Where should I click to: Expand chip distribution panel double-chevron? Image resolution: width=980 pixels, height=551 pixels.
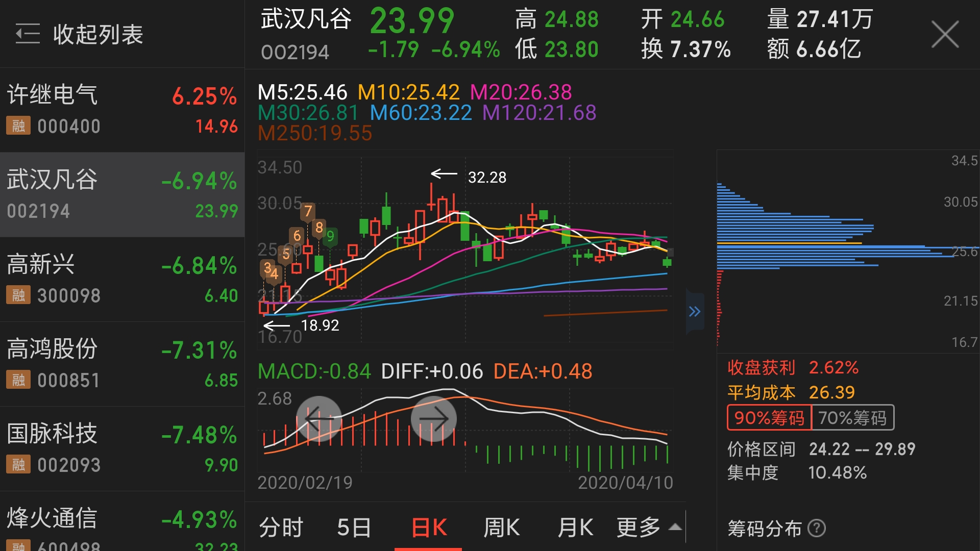[695, 312]
